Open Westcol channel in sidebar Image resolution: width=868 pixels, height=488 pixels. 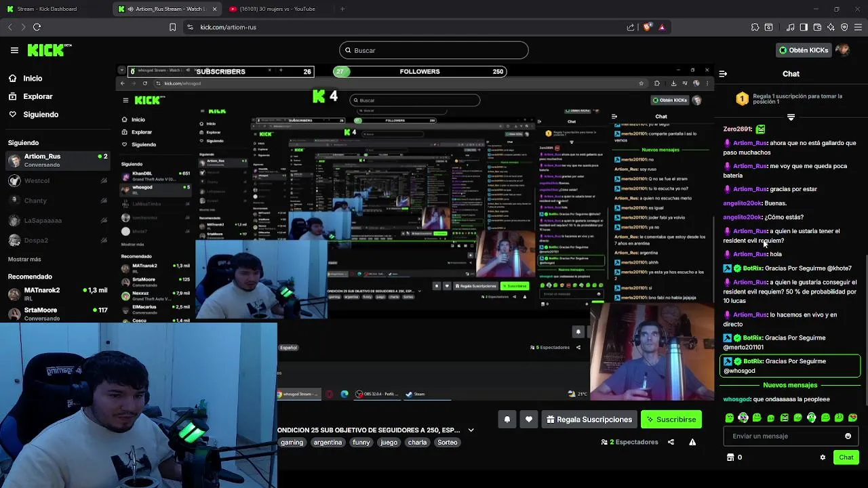(57, 181)
